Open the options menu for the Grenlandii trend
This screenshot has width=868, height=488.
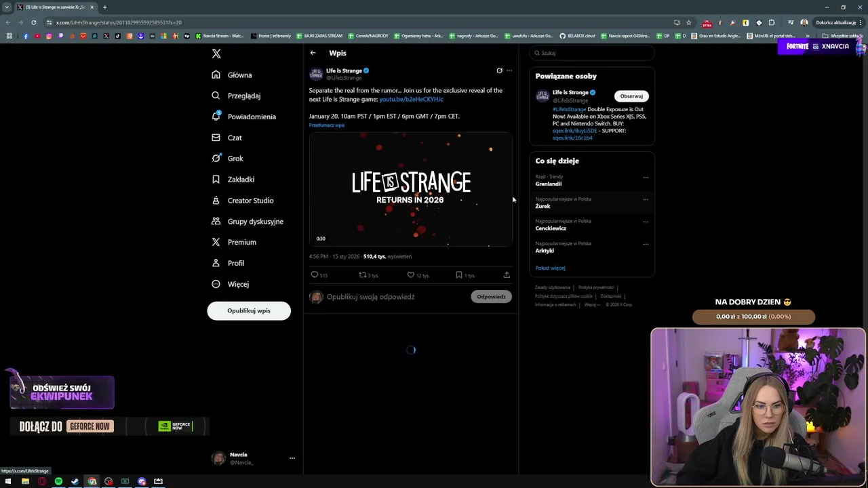coord(646,178)
